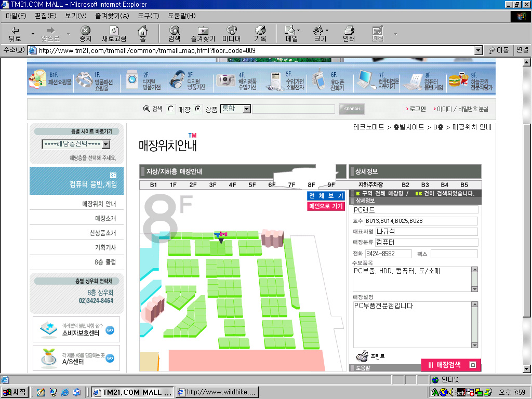
Task: Click the printer icon next to 프린트
Action: [362, 355]
